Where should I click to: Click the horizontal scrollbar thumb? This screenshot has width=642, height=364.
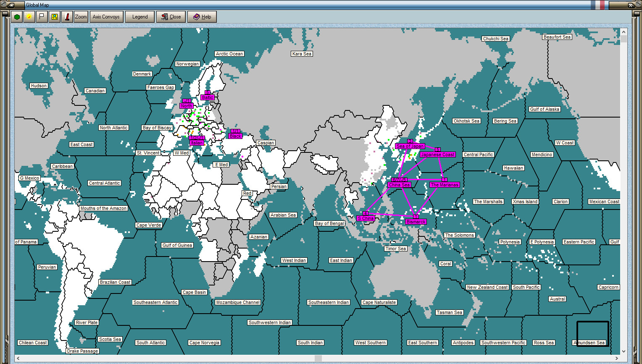click(x=317, y=359)
